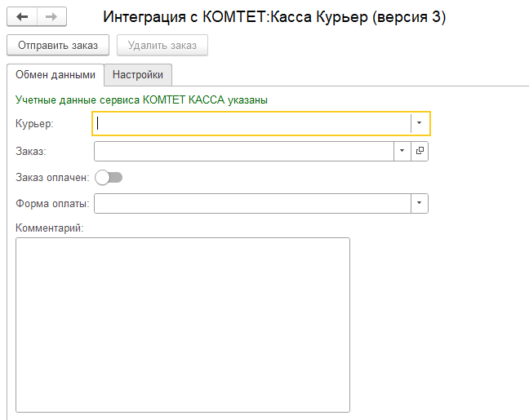529x420 pixels.
Task: Open the Настройки tab
Action: pos(138,75)
